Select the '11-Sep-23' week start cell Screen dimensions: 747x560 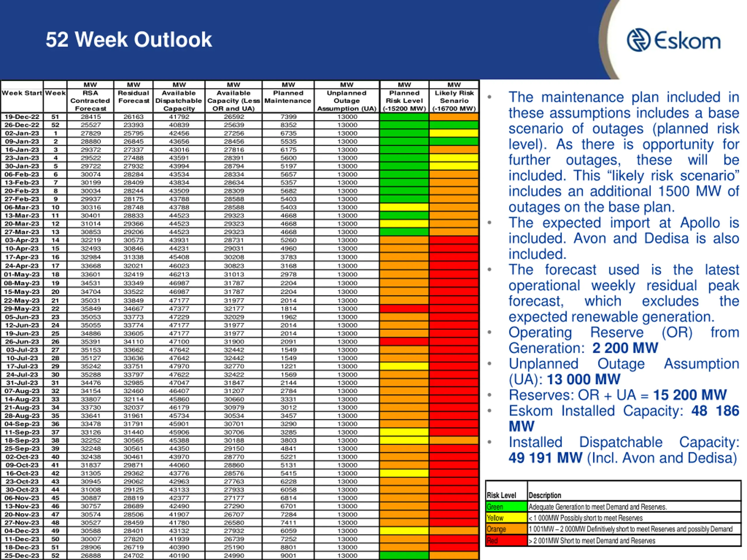22,432
